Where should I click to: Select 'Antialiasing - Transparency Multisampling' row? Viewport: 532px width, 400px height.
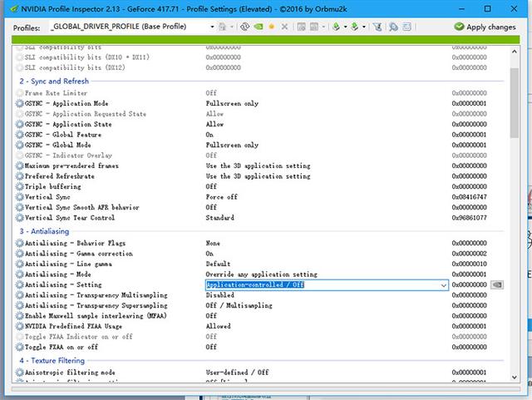pos(261,295)
